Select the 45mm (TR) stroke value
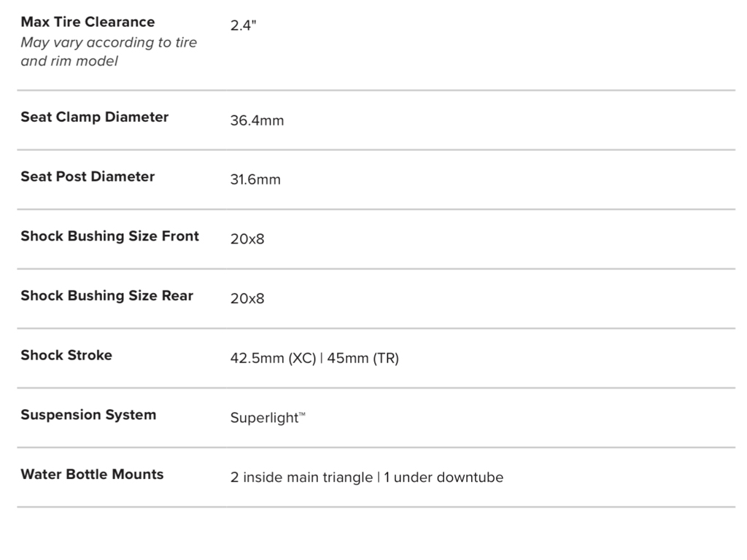The height and width of the screenshot is (560, 747). pos(363,359)
